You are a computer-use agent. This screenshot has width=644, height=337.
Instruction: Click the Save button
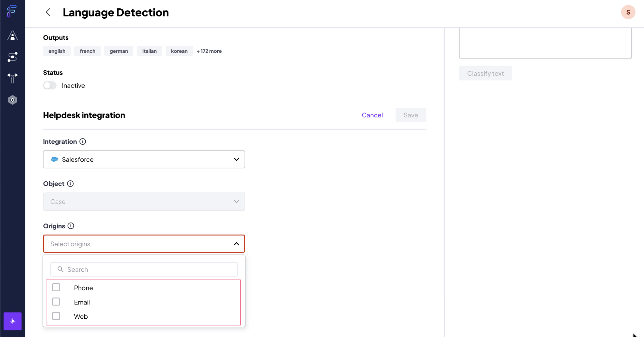click(411, 115)
